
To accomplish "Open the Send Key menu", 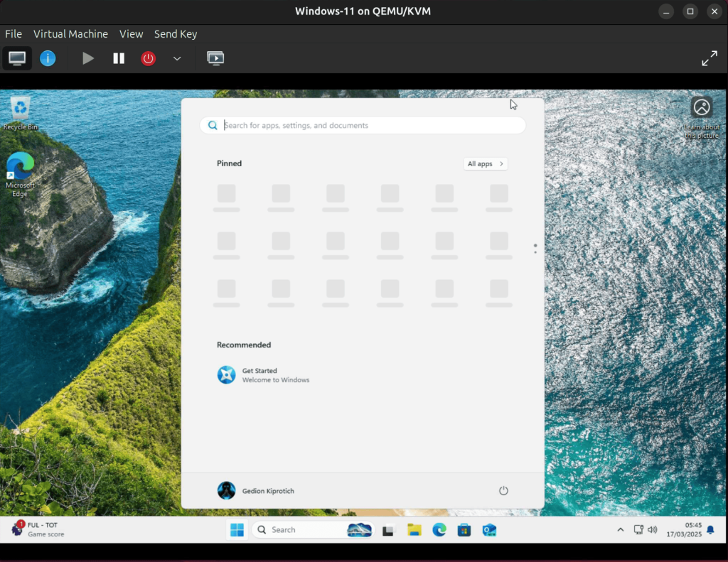I will (175, 33).
